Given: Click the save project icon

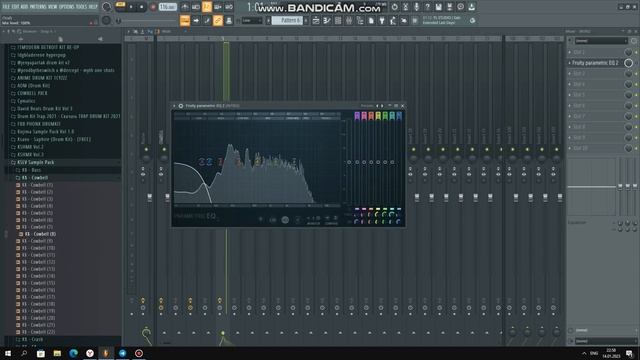Looking at the screenshot, I should click(438, 7).
